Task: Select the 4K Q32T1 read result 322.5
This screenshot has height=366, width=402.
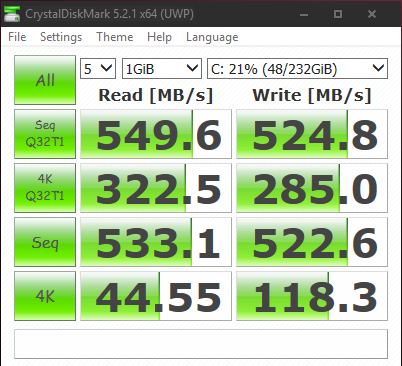Action: [x=156, y=188]
